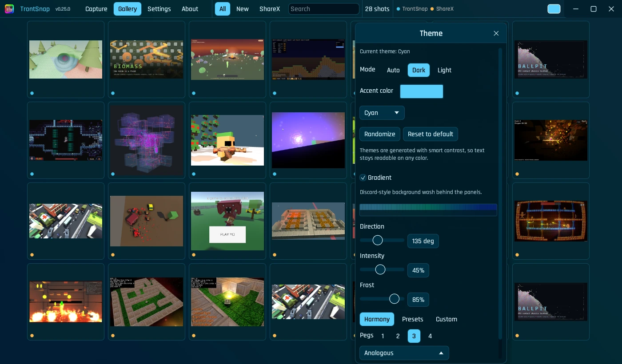Enable the Gradient checkbox
The width and height of the screenshot is (622, 364).
tap(363, 178)
